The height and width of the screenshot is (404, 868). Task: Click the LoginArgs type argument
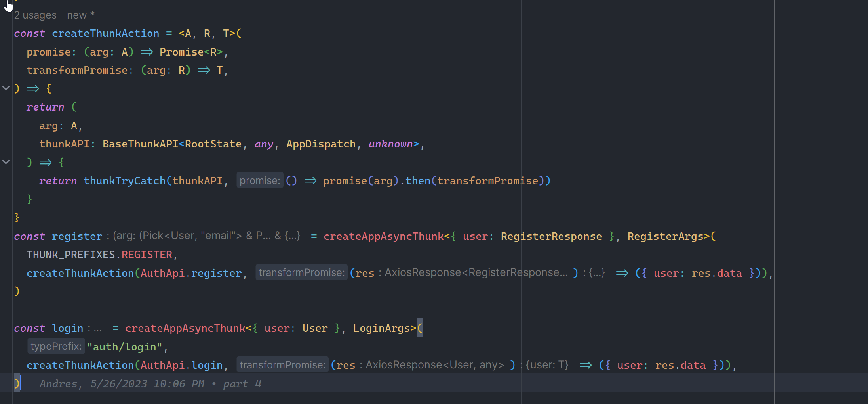[381, 328]
